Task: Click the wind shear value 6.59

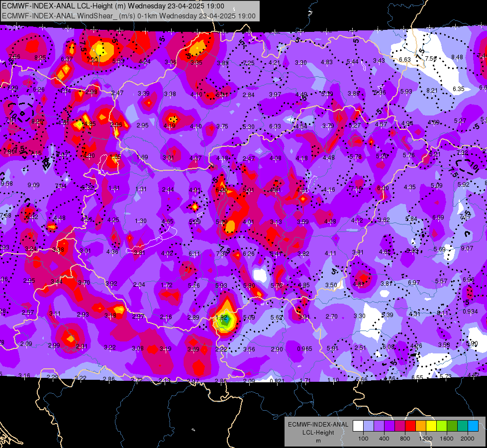Action: tap(438, 218)
